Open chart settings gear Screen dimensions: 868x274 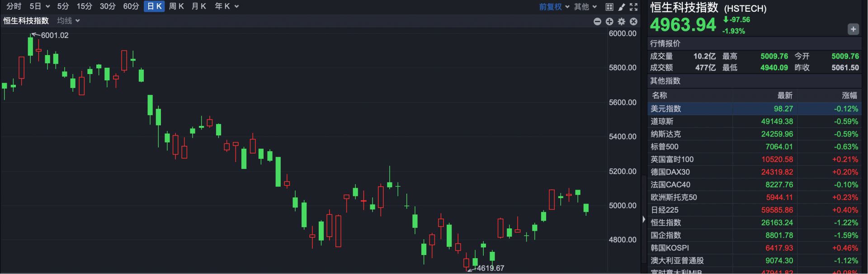(622, 21)
